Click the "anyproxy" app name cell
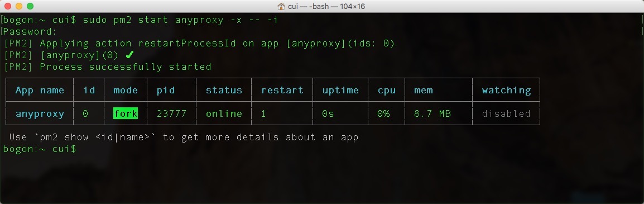The width and height of the screenshot is (644, 204). pos(40,114)
